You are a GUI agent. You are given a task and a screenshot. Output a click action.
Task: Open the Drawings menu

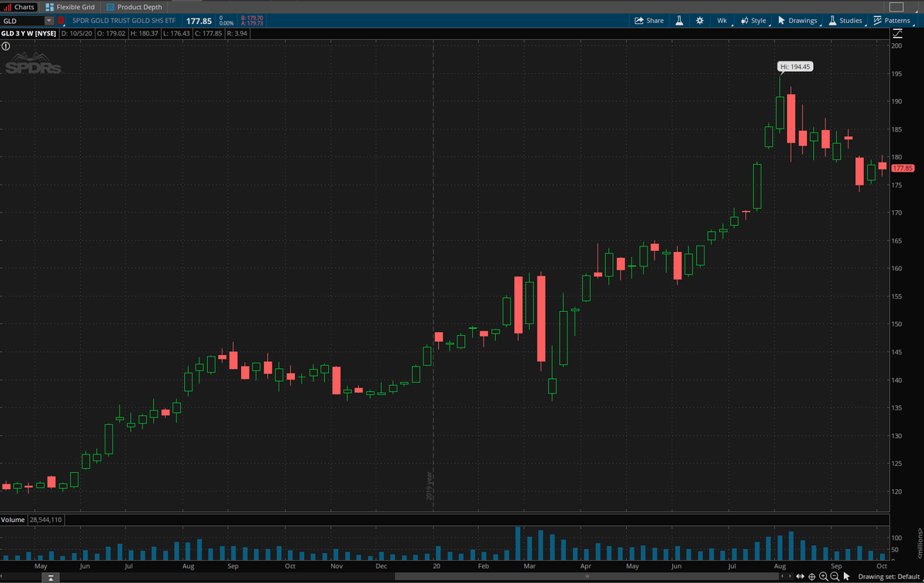[797, 21]
